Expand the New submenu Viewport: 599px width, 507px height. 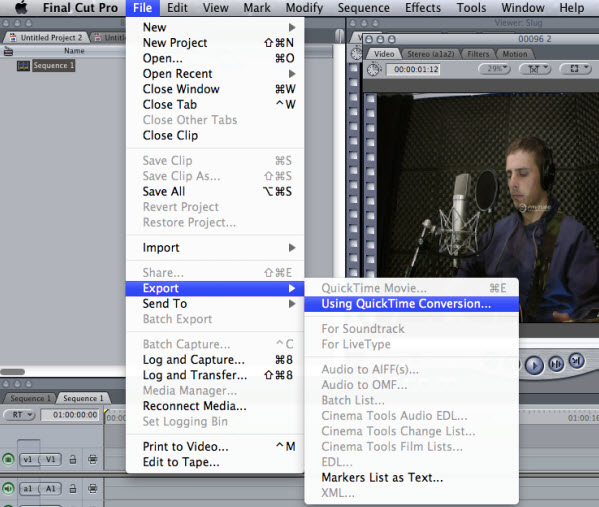[x=215, y=28]
